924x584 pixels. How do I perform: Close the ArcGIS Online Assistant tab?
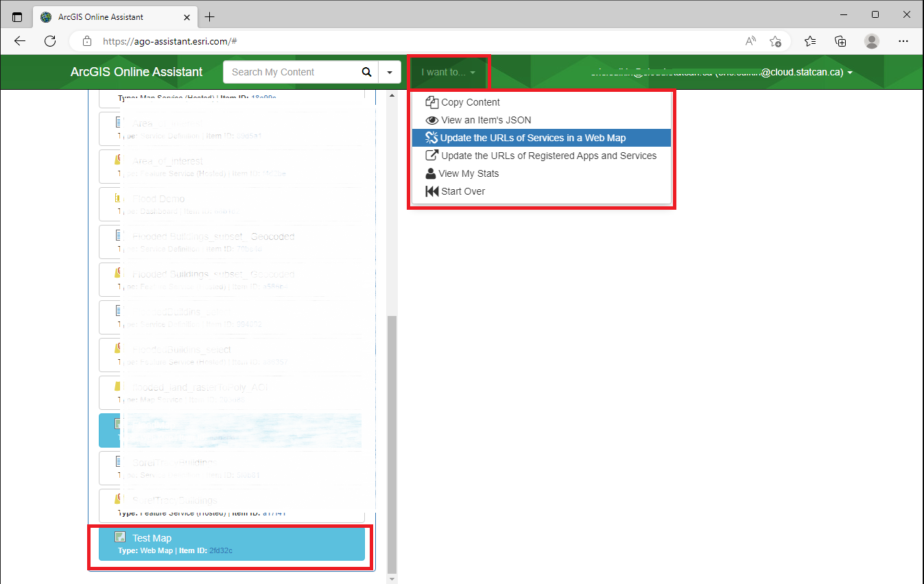pos(186,16)
